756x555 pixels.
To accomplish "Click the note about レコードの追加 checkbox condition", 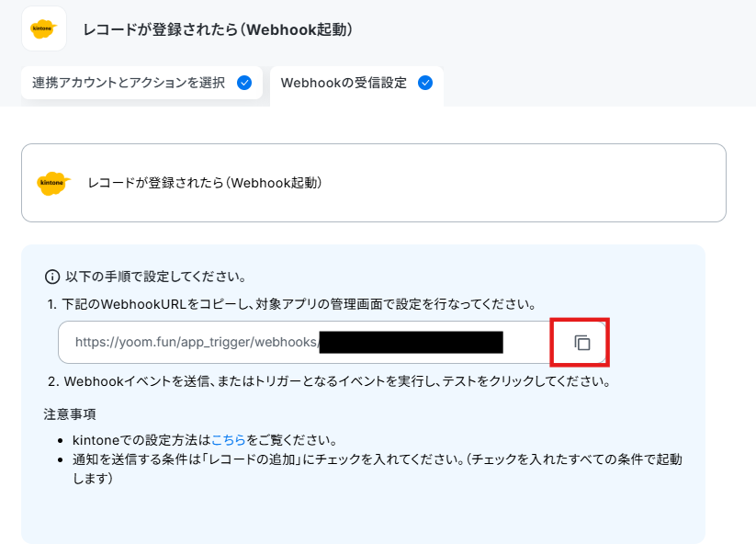I will coord(377,469).
